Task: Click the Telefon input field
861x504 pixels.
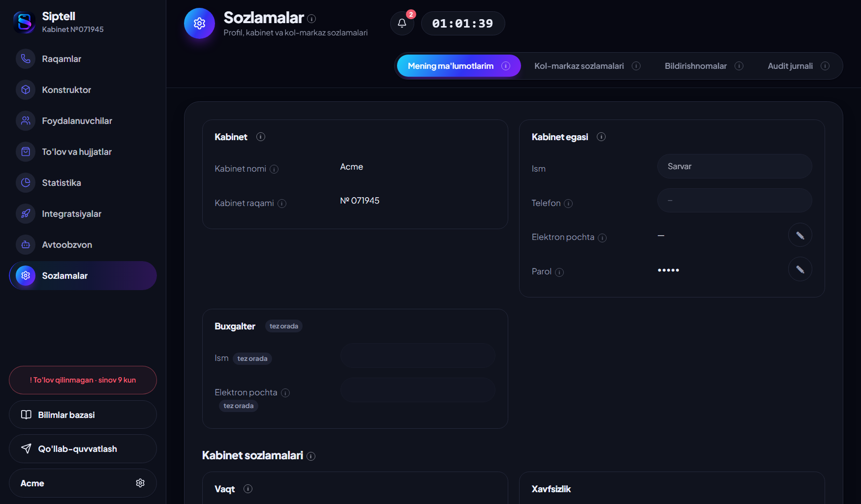Action: coord(735,200)
